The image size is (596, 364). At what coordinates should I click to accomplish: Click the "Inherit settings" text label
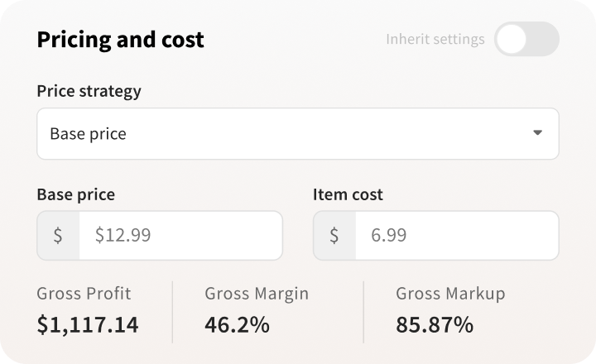(435, 39)
